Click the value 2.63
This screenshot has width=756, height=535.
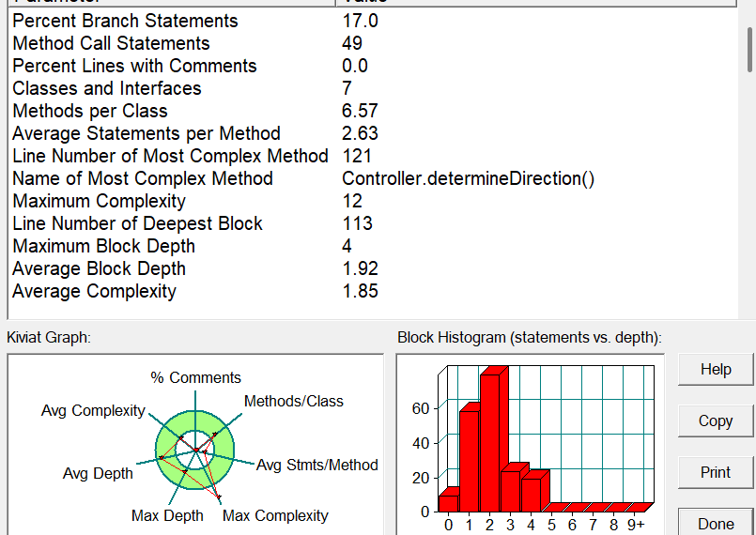coord(360,133)
